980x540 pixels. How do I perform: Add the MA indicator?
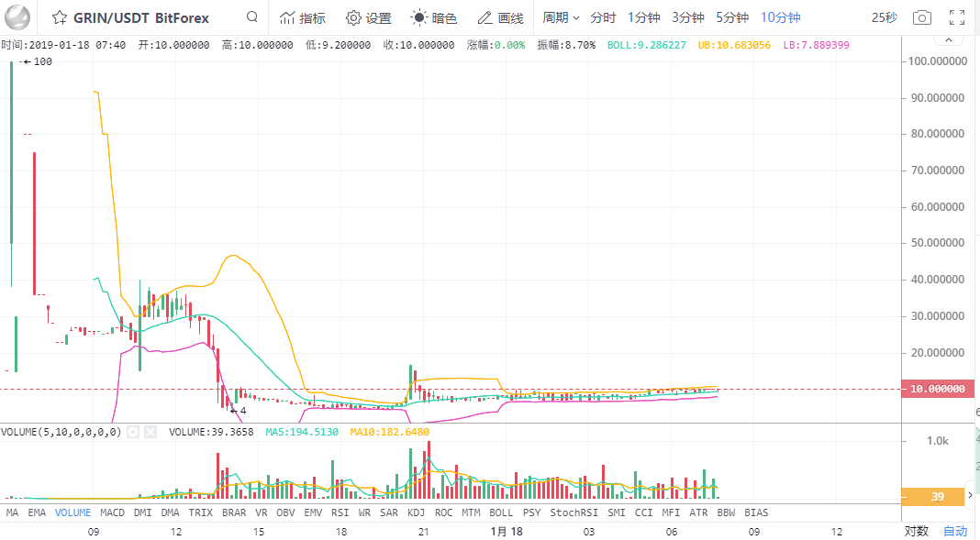pyautogui.click(x=12, y=512)
